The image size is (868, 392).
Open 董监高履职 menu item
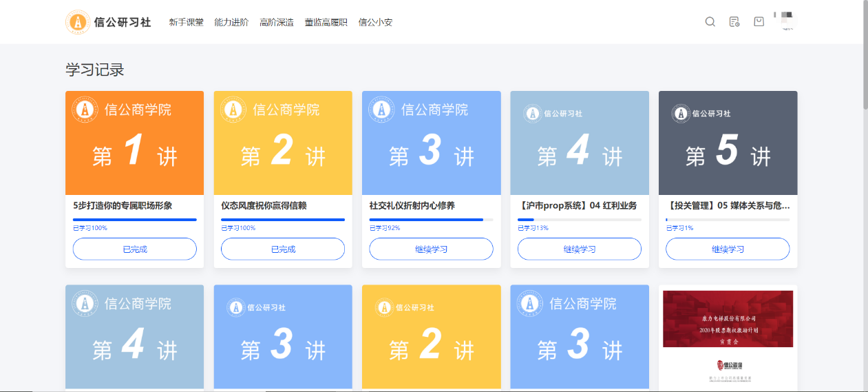326,22
